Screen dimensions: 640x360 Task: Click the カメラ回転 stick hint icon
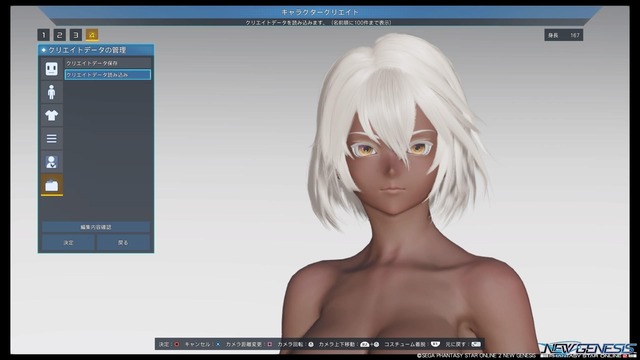pyautogui.click(x=311, y=344)
